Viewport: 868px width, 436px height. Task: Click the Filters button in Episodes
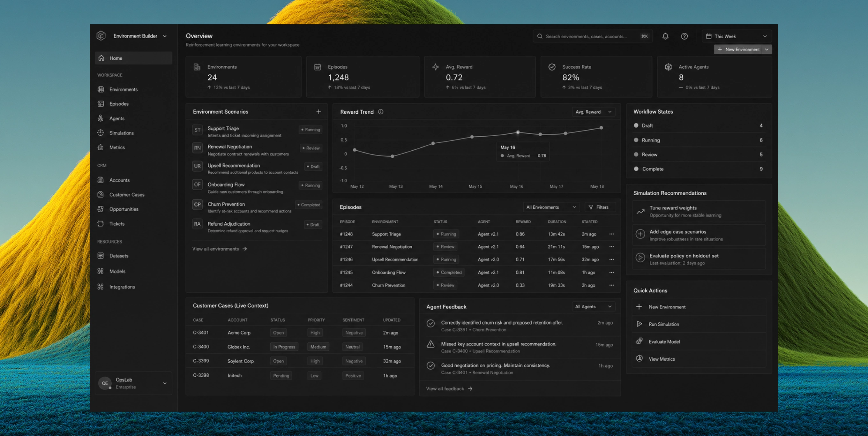[598, 207]
